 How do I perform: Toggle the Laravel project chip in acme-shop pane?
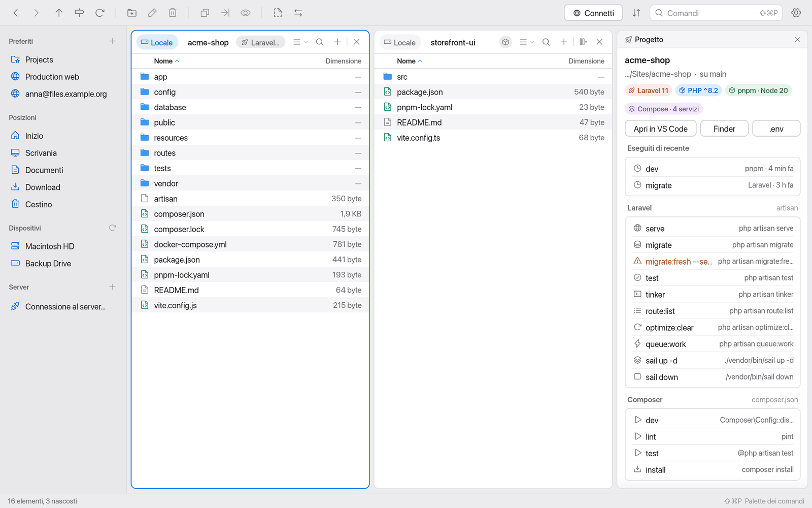point(260,42)
